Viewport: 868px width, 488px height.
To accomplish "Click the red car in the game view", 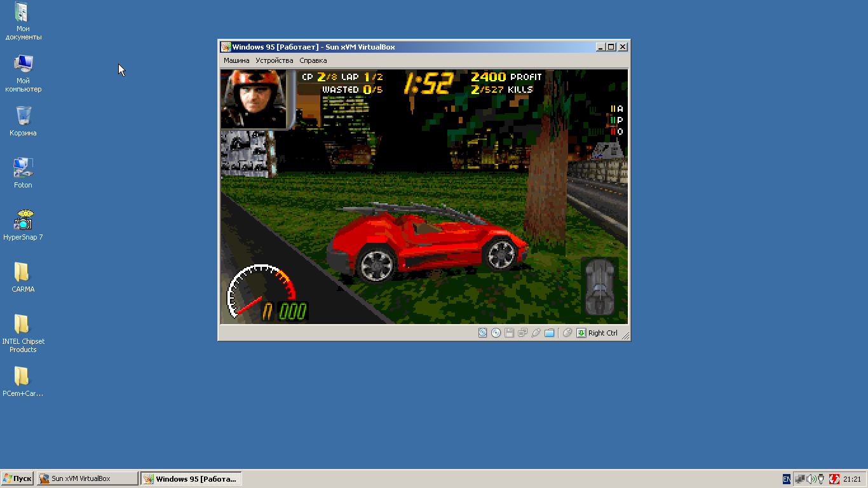I will coord(427,242).
